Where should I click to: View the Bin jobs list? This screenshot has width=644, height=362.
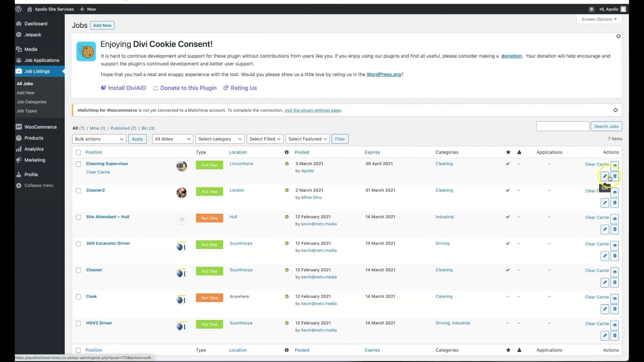(145, 128)
